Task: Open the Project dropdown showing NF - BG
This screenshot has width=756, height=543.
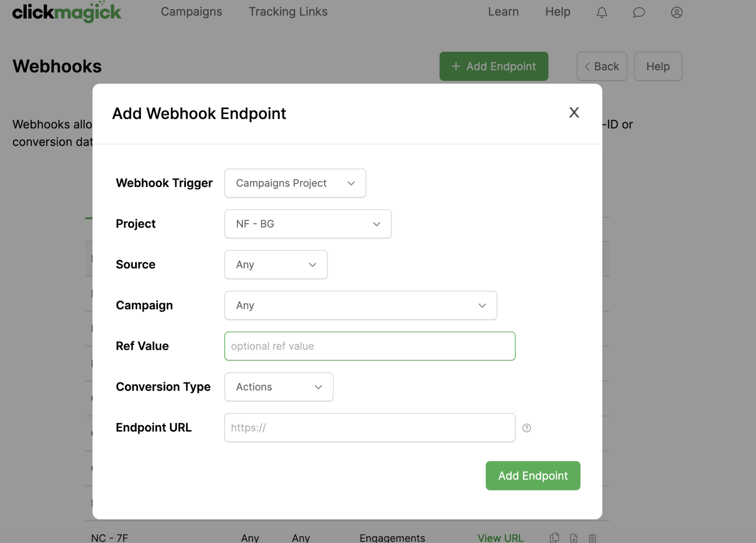Action: pyautogui.click(x=308, y=224)
